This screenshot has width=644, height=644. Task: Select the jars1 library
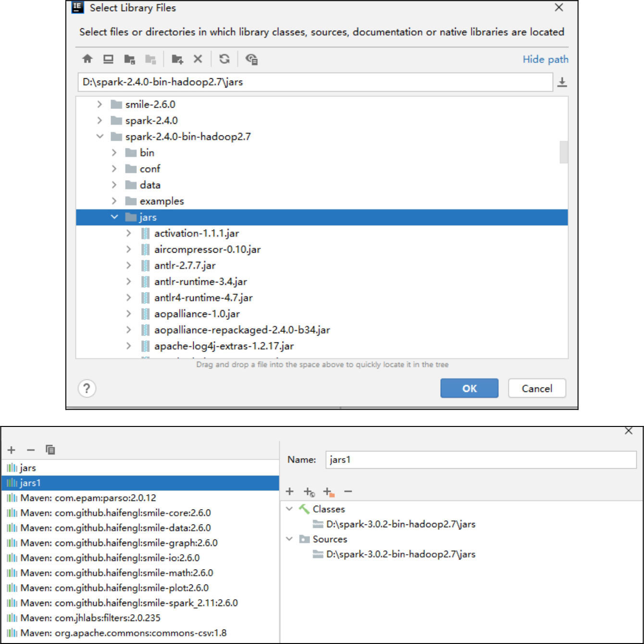[140, 483]
